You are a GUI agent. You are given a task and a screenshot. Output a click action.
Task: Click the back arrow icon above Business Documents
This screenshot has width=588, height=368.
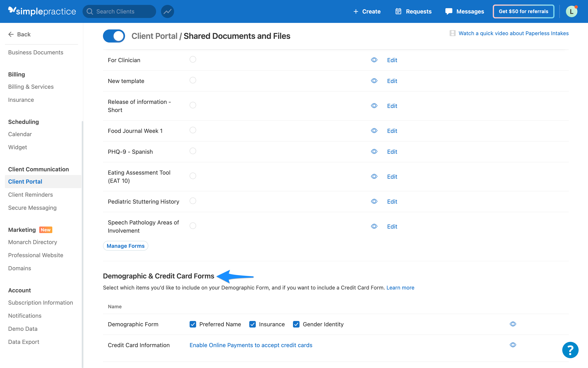11,34
